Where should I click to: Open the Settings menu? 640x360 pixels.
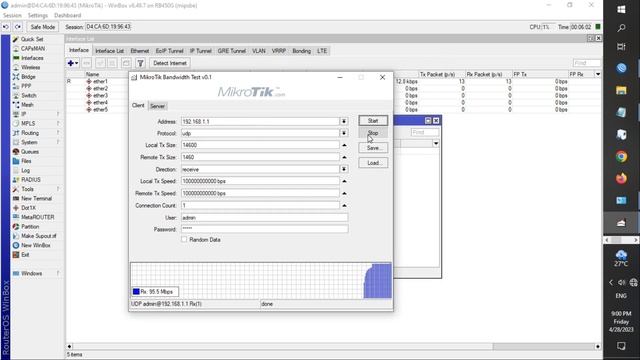[38, 16]
